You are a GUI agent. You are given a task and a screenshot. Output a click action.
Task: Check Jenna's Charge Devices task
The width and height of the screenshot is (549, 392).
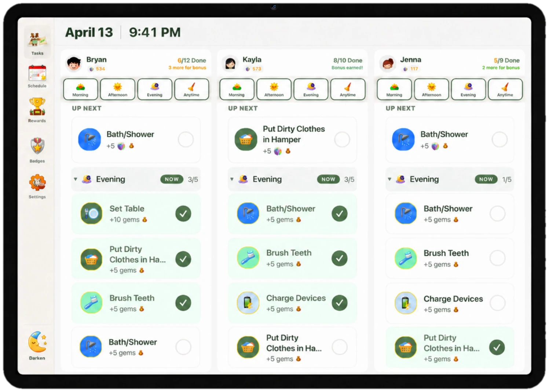point(497,303)
